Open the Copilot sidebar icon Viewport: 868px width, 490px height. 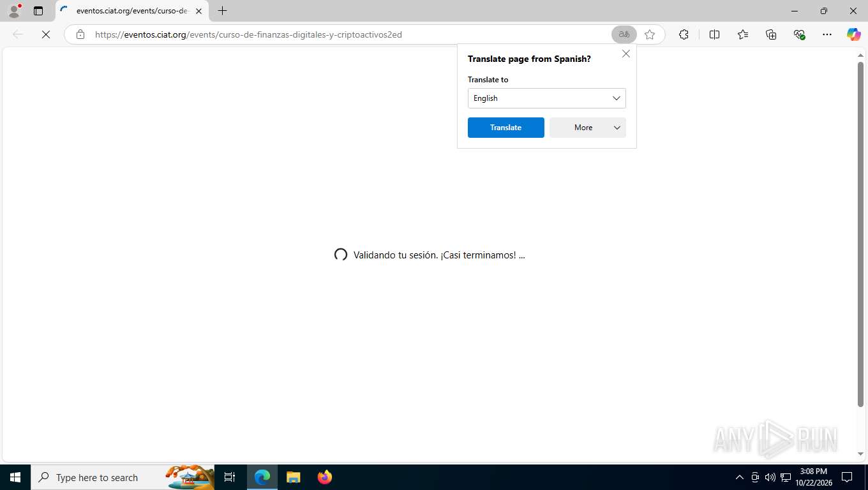point(853,34)
